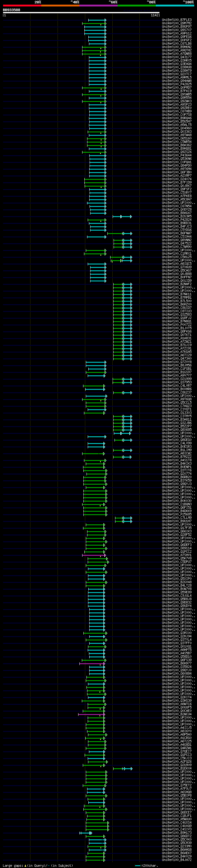
Task: Open hit UniRef100_Q9M7M2
Action: tap(177, 23)
